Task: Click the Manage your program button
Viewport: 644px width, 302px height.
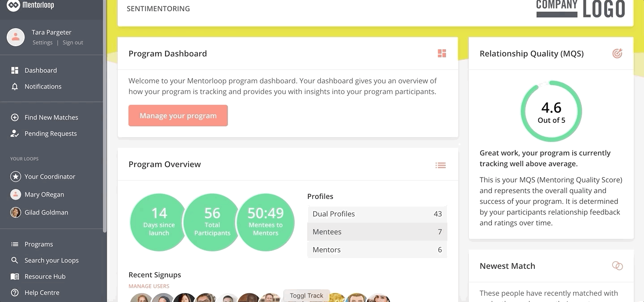Action: pos(178,116)
